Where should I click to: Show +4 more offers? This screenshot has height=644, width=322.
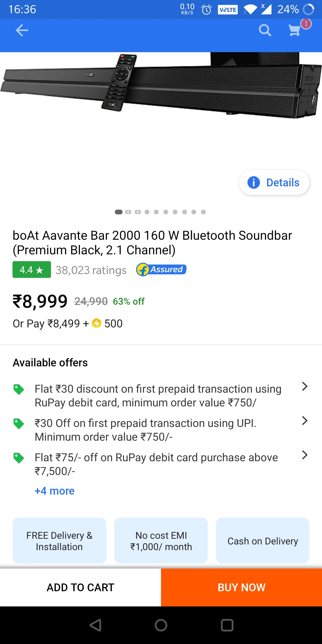tap(55, 491)
